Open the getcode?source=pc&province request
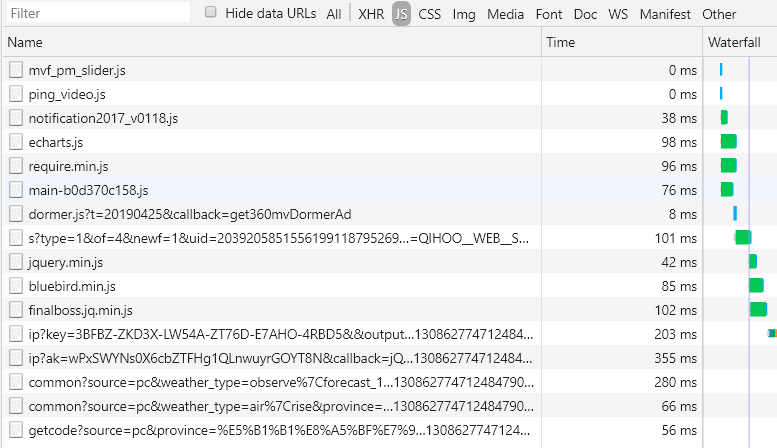The width and height of the screenshot is (777, 448). click(x=279, y=430)
